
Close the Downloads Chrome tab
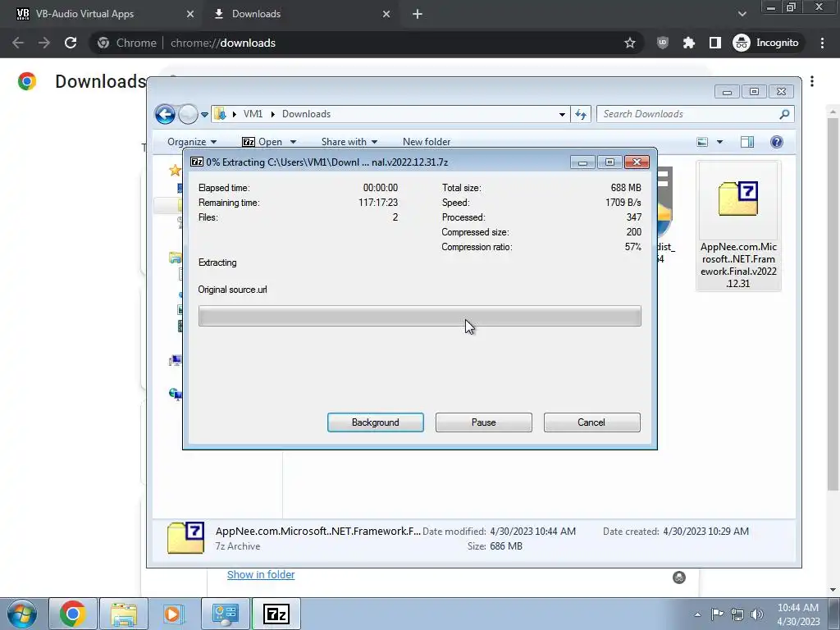[386, 14]
